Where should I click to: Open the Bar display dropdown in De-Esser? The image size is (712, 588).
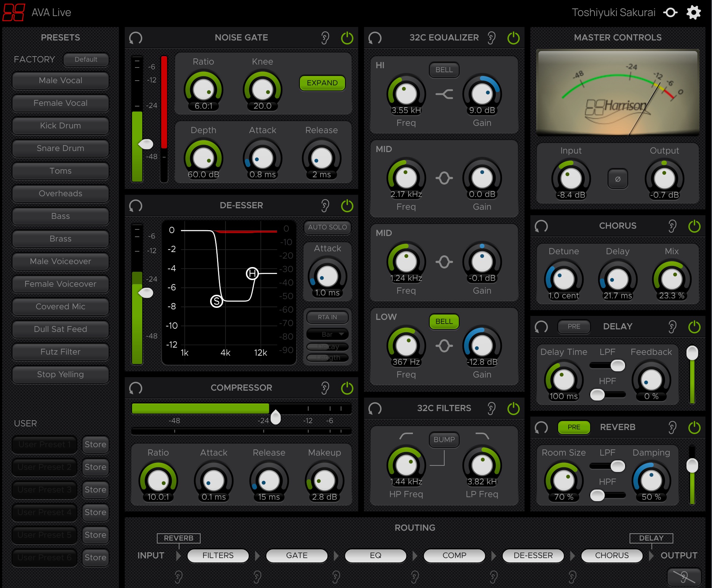[328, 334]
